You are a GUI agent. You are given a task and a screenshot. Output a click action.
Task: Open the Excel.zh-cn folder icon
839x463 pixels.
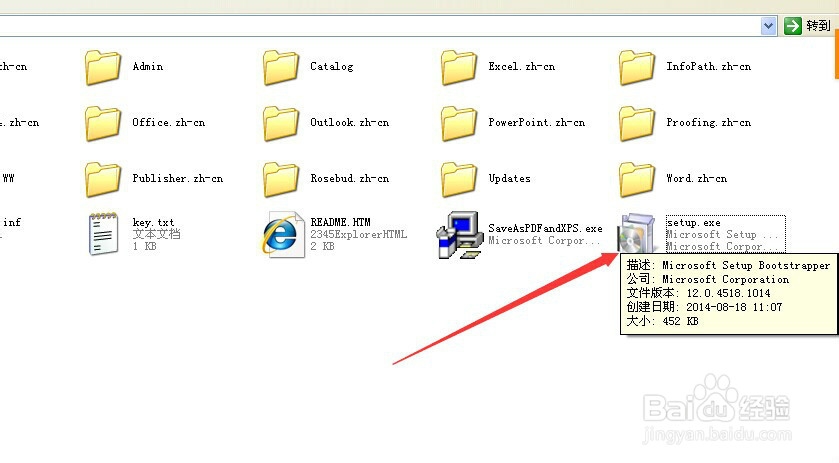tap(459, 67)
